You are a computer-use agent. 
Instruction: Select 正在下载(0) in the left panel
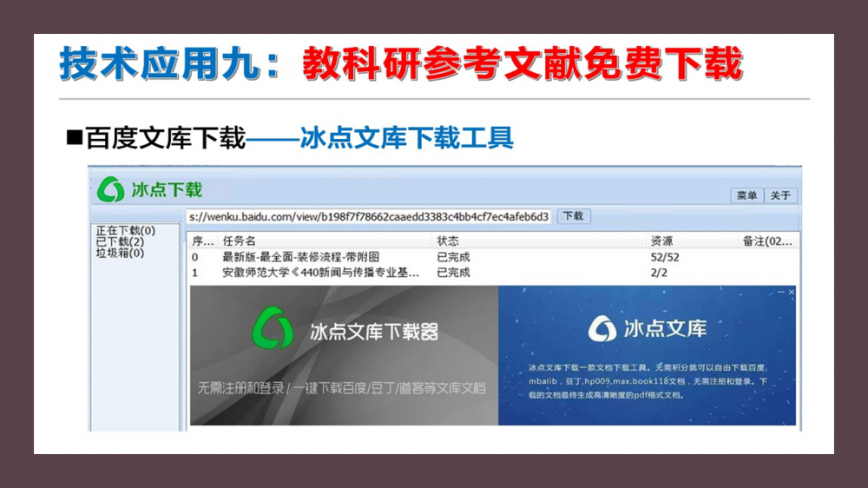pyautogui.click(x=126, y=231)
